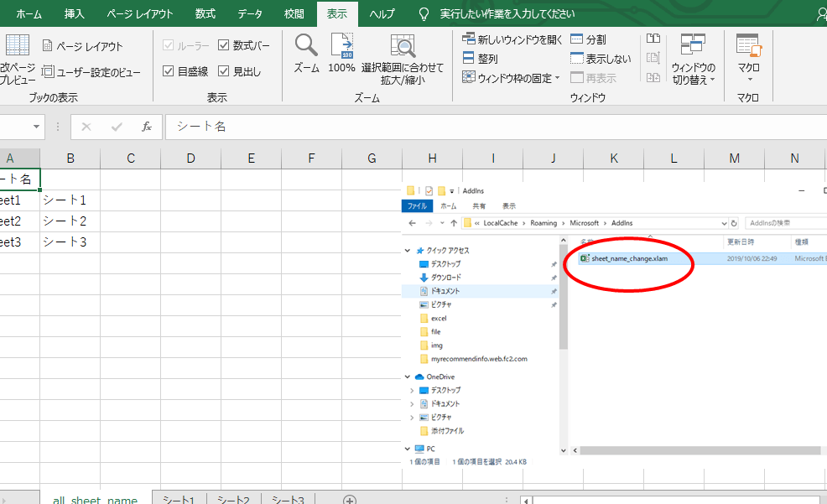Screen dimensions: 827x504
Task: Open Freeze Panes menu (ウィンドウ枠の固定)
Action: pos(511,78)
